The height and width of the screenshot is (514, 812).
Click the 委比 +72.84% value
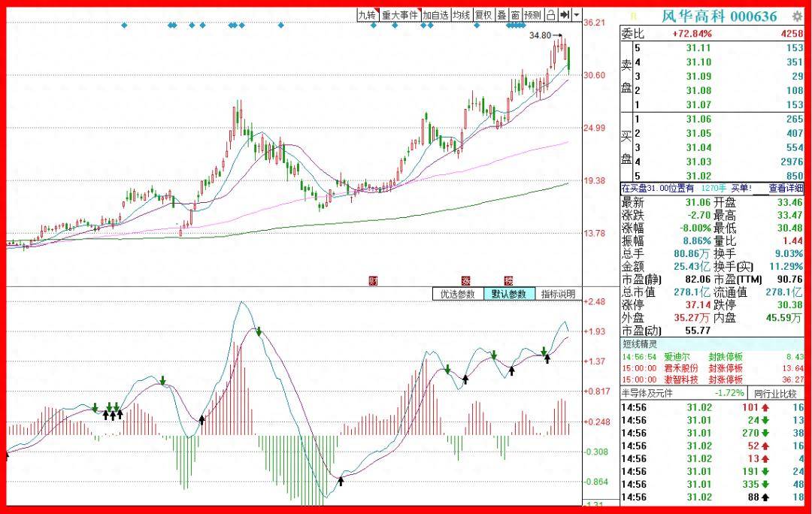pyautogui.click(x=692, y=34)
